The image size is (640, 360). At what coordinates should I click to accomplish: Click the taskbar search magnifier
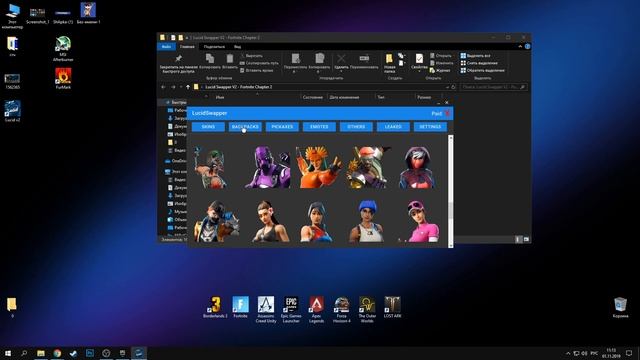[24, 353]
